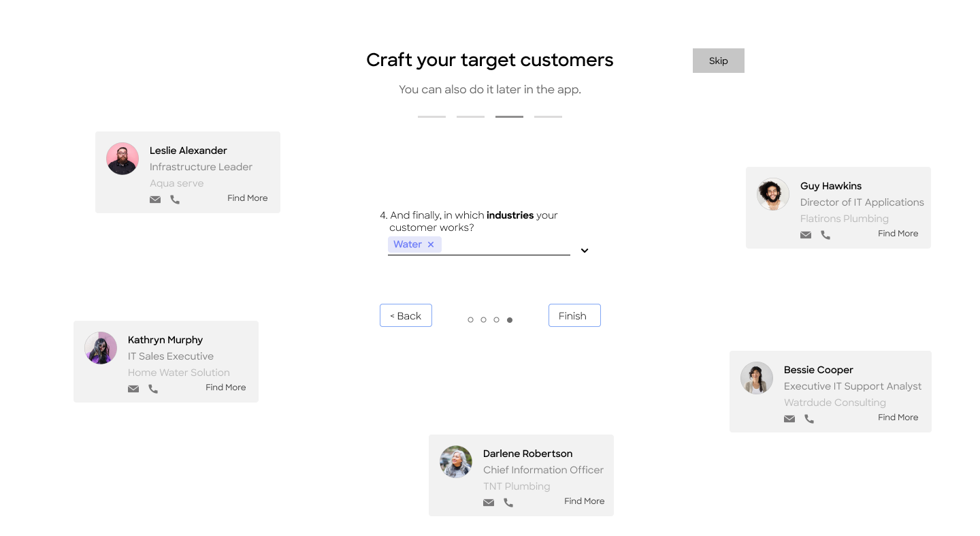Open Find More on Bessie Cooper's card

[x=898, y=417]
